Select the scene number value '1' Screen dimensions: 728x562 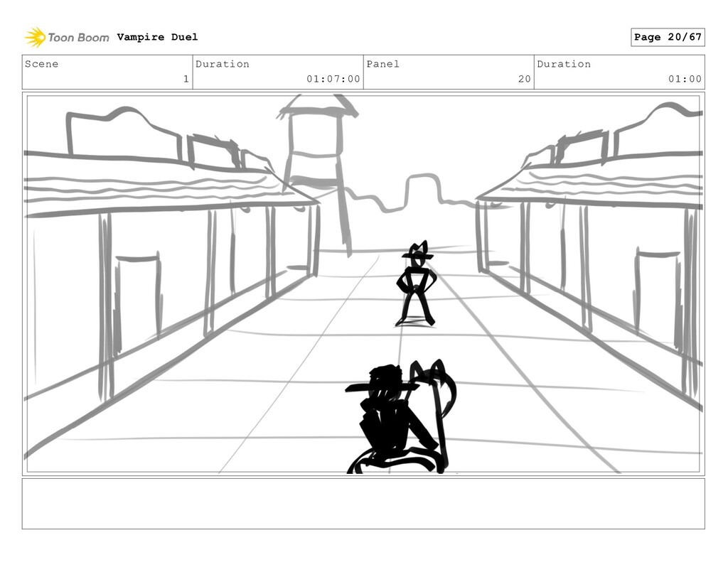186,79
